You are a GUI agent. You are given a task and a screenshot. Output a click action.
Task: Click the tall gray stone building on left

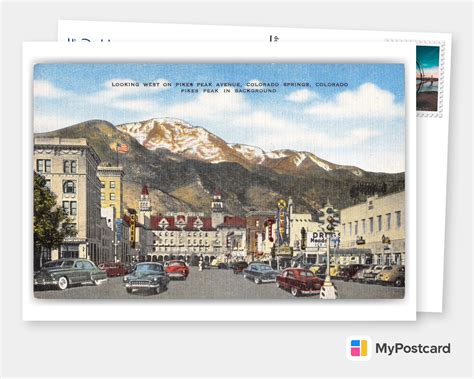(67, 200)
